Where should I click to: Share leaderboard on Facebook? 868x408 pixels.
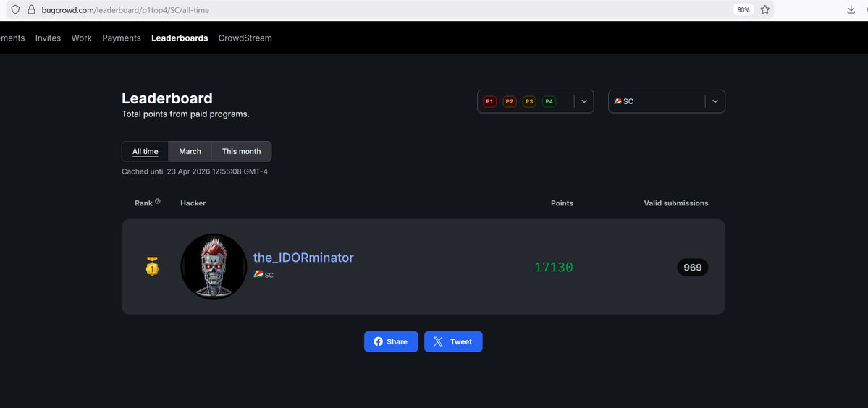[391, 341]
